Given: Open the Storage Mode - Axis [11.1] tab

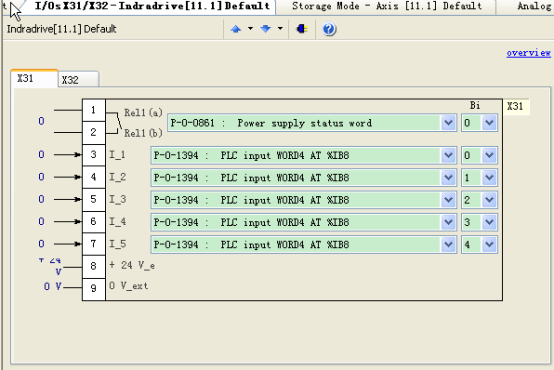Looking at the screenshot, I should (x=387, y=6).
